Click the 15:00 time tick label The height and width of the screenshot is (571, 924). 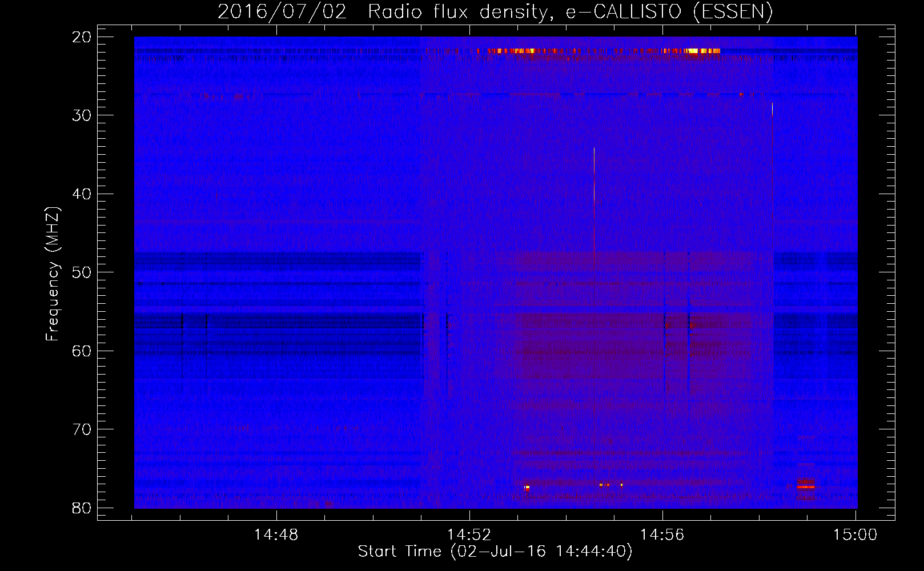[x=855, y=534]
